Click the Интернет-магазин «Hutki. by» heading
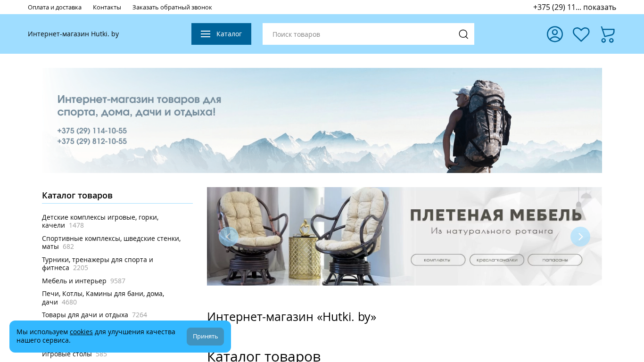 (x=291, y=317)
